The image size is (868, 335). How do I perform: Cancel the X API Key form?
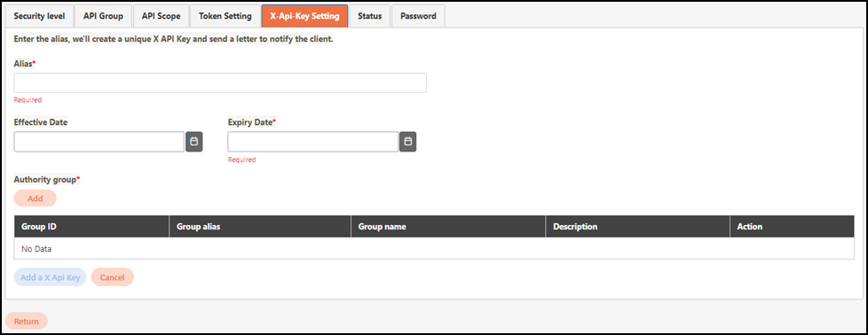[113, 277]
